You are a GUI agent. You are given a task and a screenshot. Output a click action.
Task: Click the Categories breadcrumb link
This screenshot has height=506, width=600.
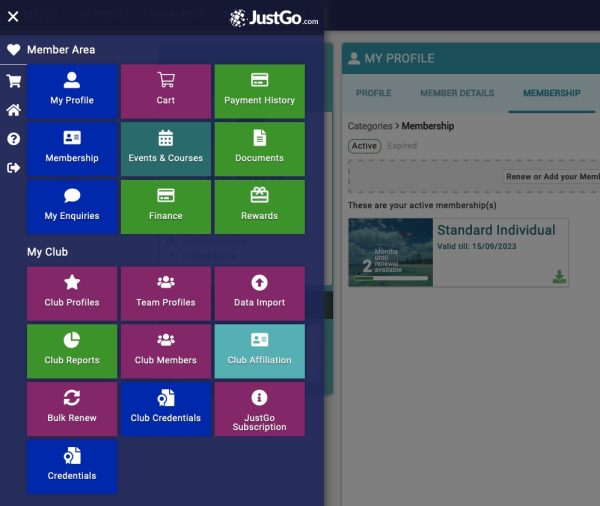(x=370, y=126)
